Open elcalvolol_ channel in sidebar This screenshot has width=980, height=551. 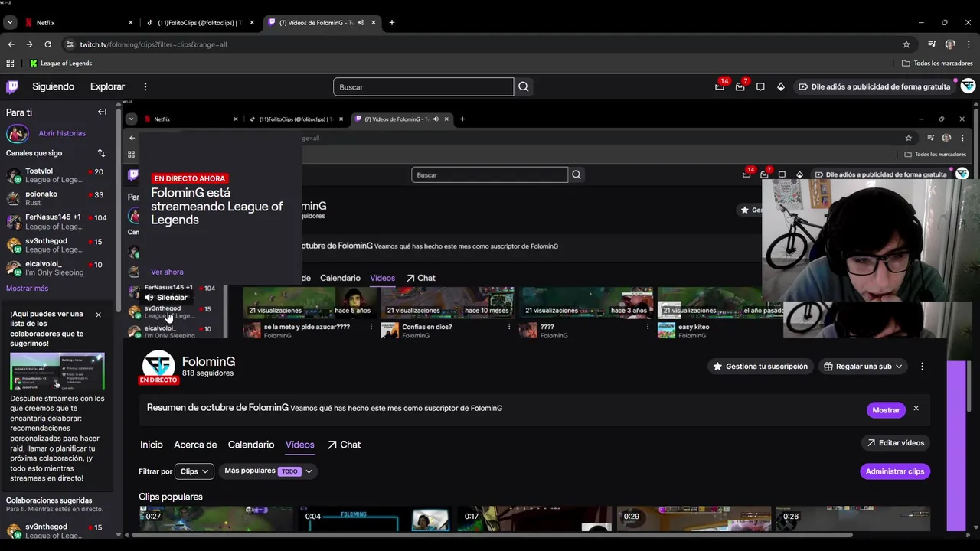pyautogui.click(x=55, y=268)
